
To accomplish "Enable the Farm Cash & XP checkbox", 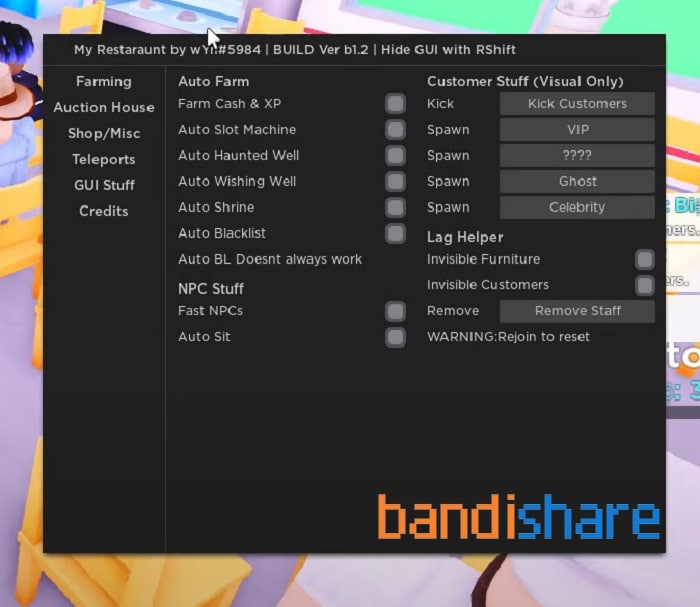I will (x=396, y=104).
